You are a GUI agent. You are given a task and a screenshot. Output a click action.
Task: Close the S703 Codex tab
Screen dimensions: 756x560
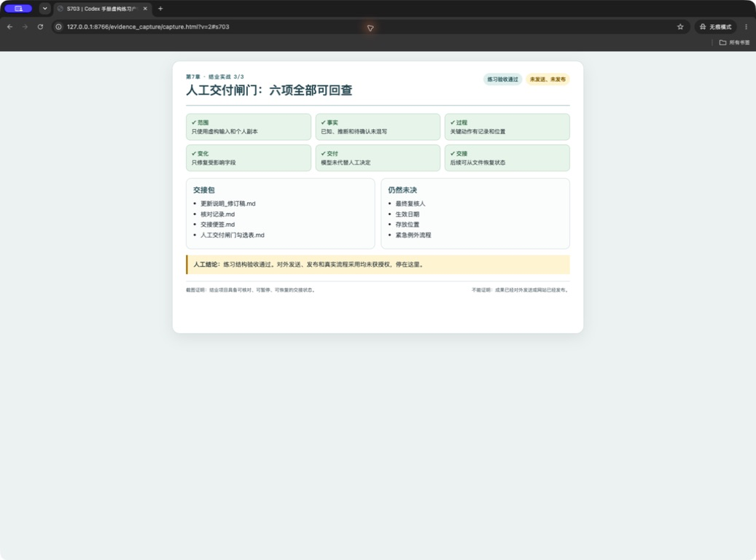145,9
